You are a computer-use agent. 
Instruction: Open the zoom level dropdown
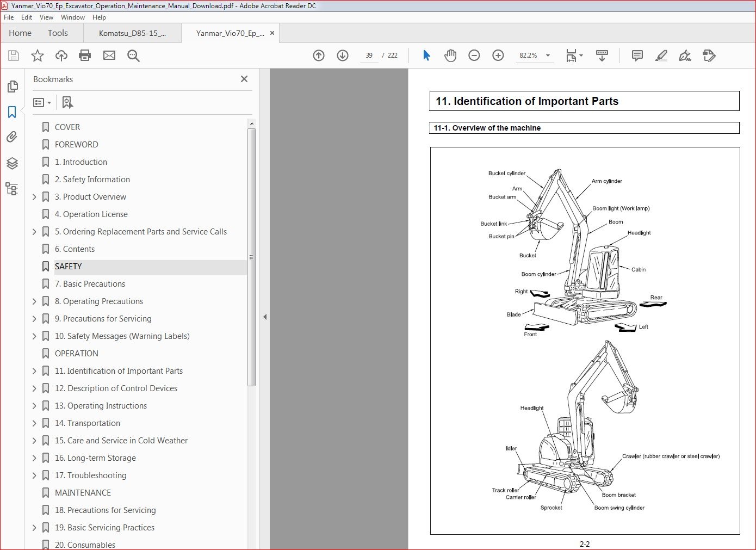point(548,55)
